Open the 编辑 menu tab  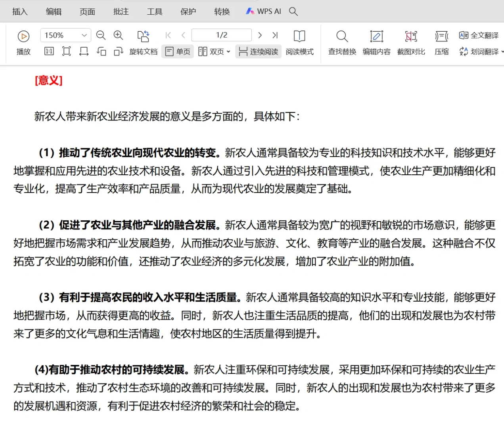click(54, 11)
